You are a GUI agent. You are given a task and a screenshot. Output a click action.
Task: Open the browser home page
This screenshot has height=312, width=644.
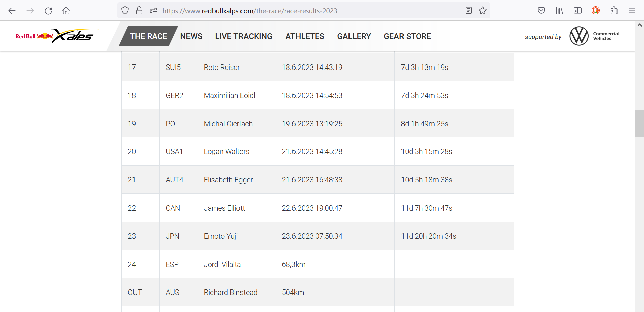coord(66,11)
